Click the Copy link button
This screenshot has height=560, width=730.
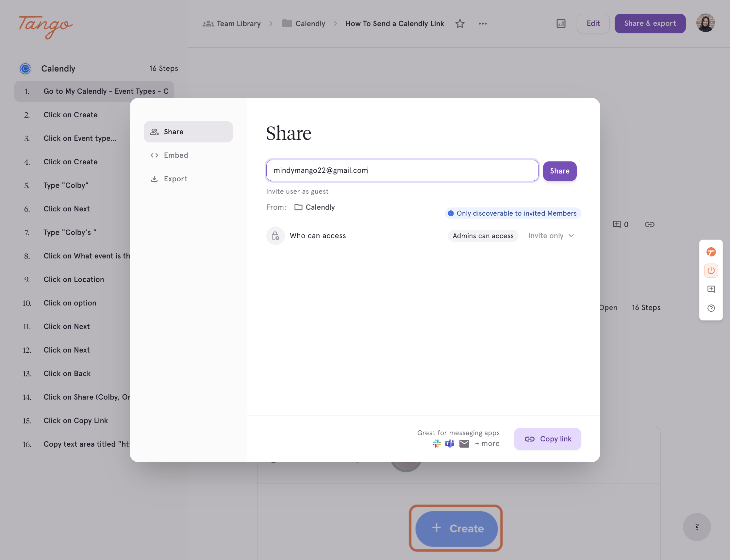tap(547, 439)
